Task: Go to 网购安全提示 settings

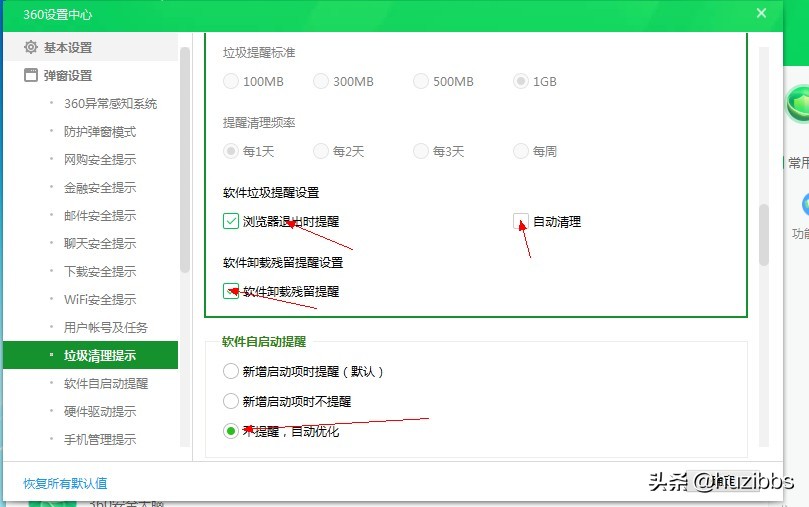Action: point(100,159)
